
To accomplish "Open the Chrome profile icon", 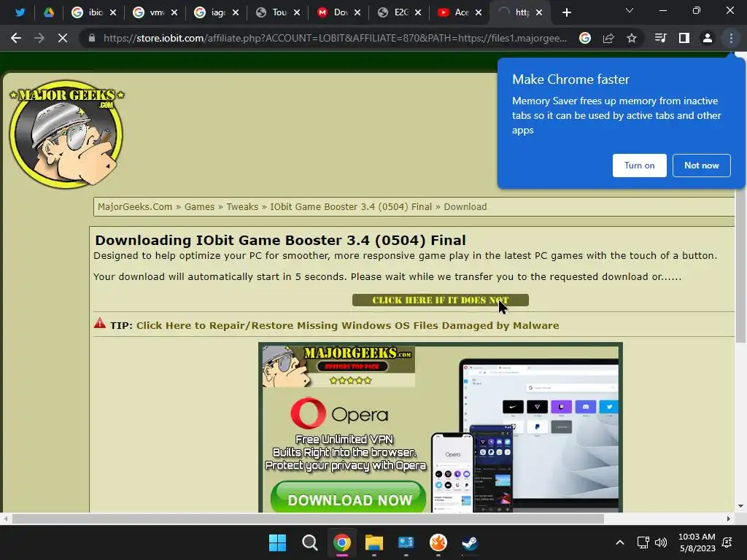I will click(708, 38).
